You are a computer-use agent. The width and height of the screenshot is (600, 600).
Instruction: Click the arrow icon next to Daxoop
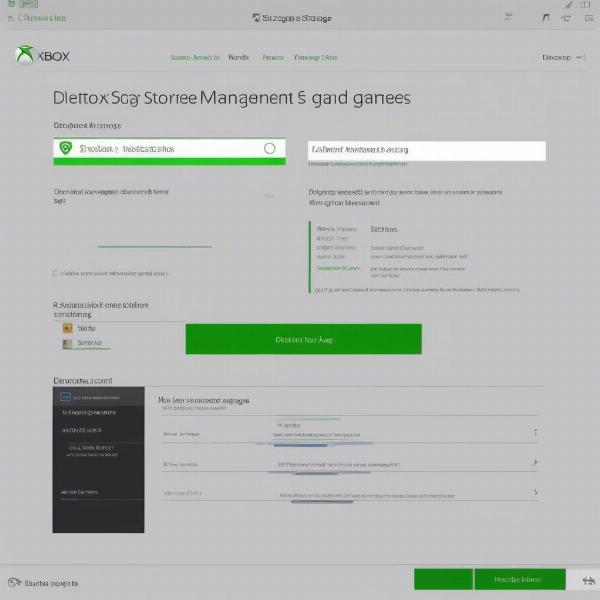580,57
